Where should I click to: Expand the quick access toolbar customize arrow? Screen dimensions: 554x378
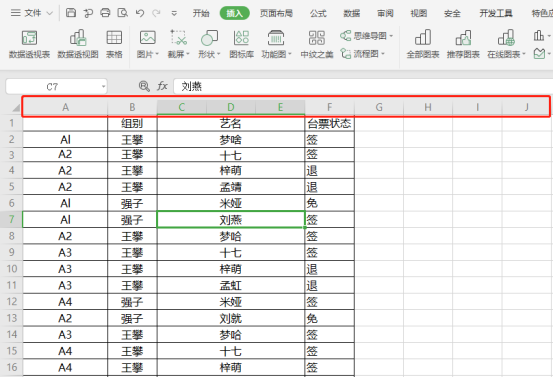click(174, 14)
